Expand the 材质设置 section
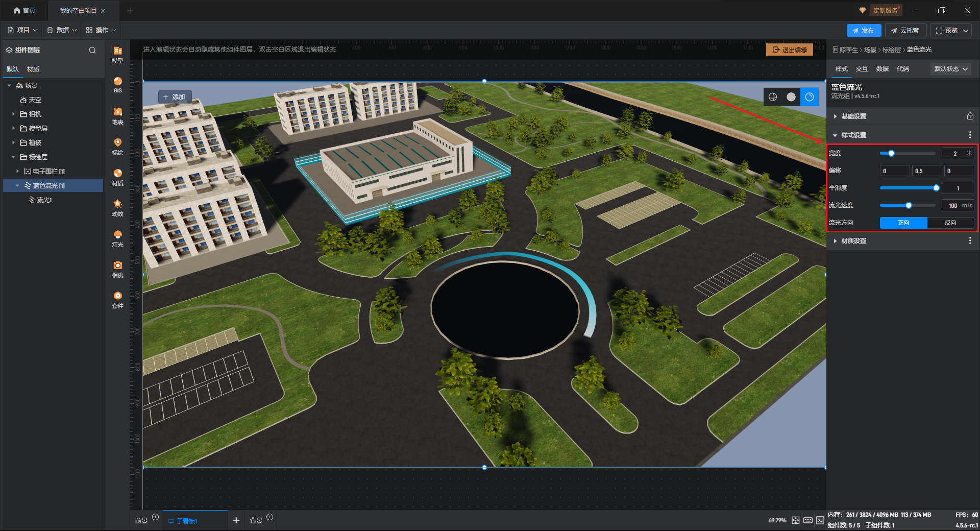Viewport: 980px width, 531px height. pyautogui.click(x=853, y=241)
